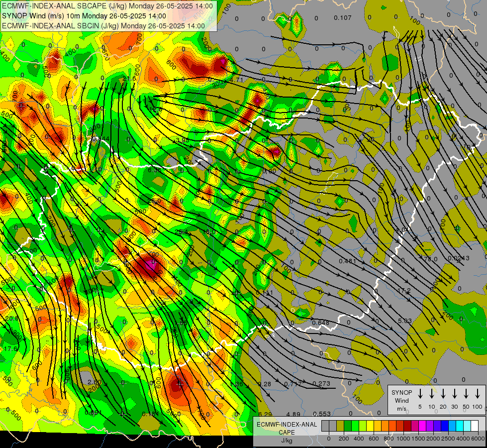Click the map value 17.2
The height and width of the screenshot is (448, 487).
point(404,290)
